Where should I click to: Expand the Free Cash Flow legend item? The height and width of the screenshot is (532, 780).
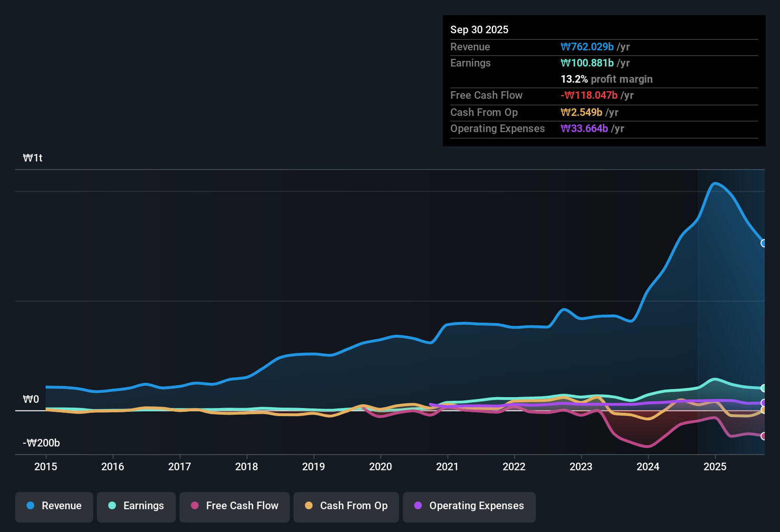coord(234,506)
